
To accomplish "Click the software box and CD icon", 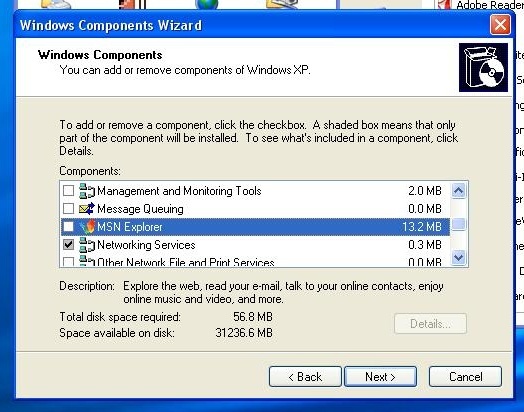I will (483, 67).
